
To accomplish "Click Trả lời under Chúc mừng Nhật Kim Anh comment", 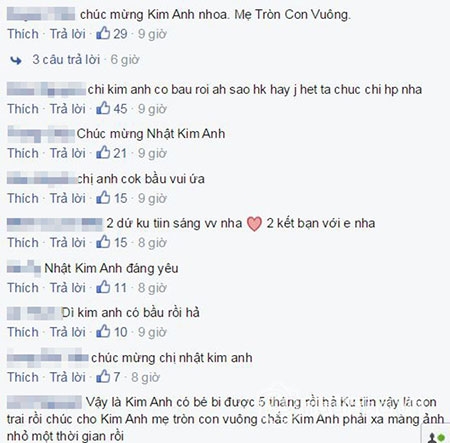I will [x=68, y=153].
